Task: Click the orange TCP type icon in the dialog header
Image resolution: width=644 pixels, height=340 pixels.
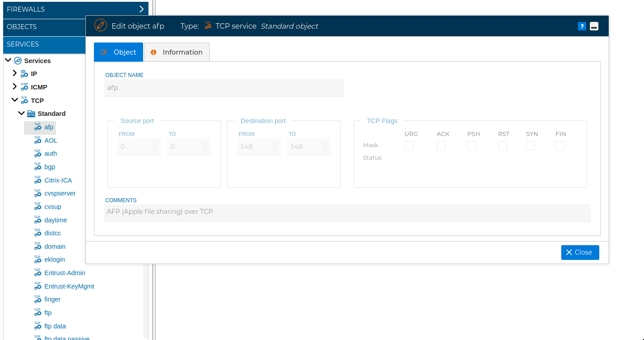Action: 208,25
